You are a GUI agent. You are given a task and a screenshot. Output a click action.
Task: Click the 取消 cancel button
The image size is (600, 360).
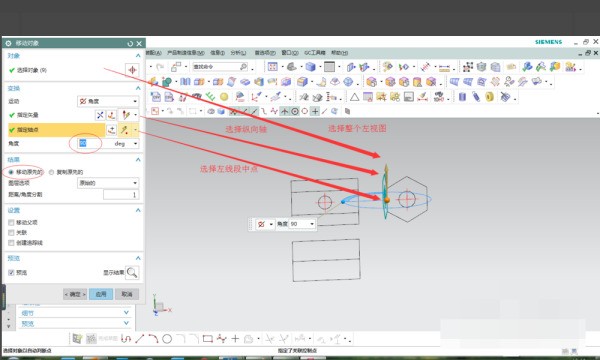pos(127,294)
